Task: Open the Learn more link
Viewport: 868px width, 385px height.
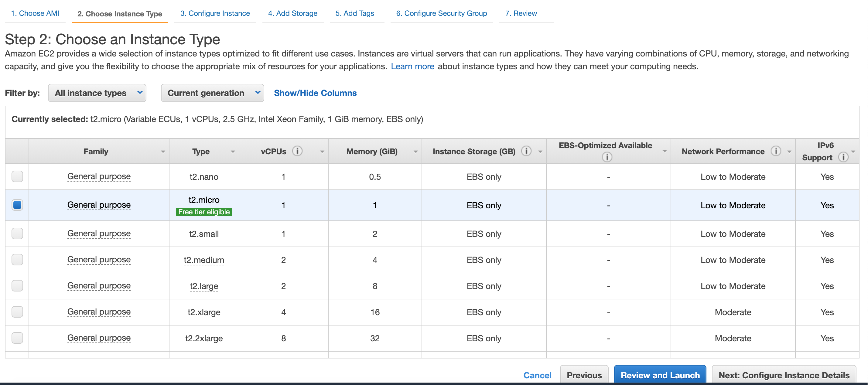Action: click(412, 66)
